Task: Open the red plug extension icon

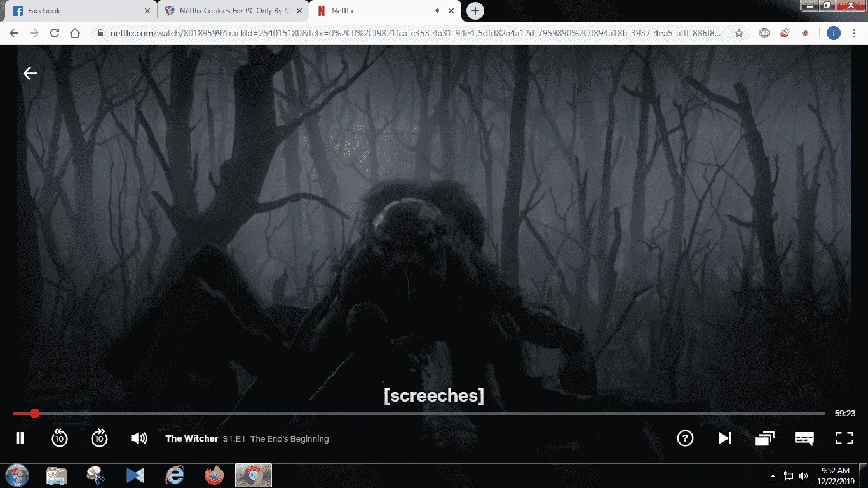Action: pyautogui.click(x=785, y=33)
